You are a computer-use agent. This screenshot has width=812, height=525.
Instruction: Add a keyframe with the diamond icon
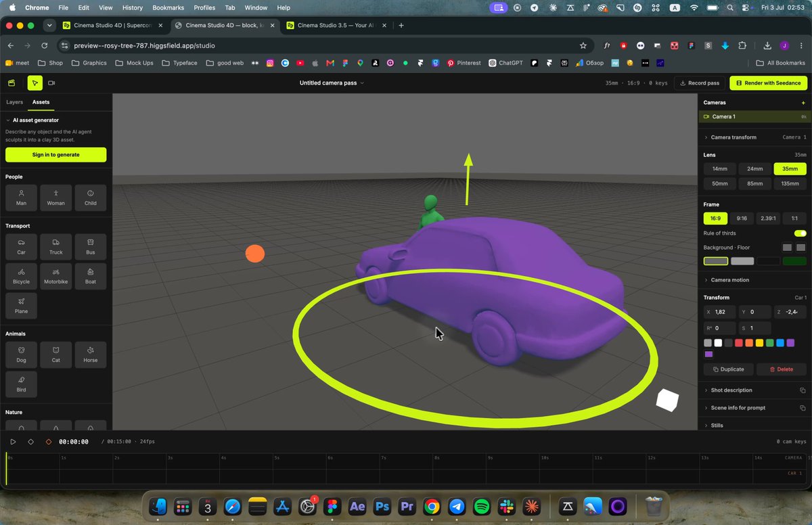[30, 442]
